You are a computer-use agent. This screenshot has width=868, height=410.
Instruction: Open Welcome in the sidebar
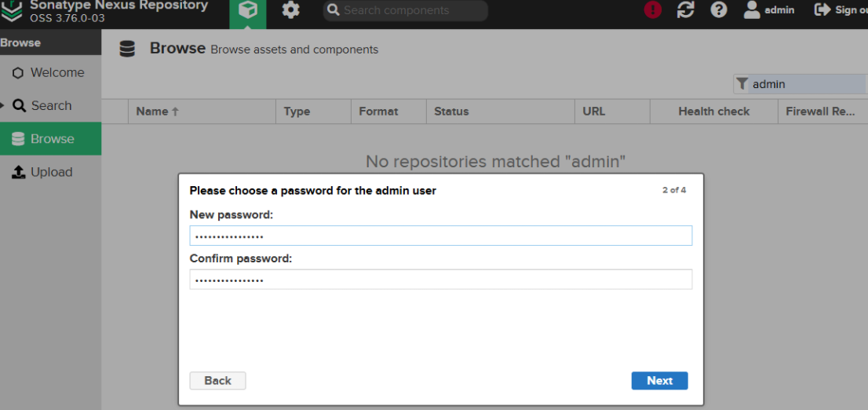(x=50, y=72)
